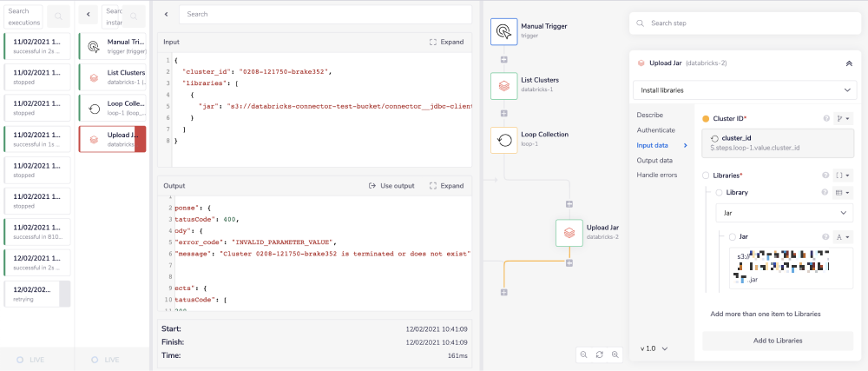This screenshot has height=371, width=868.
Task: Toggle the Library item radio circle
Action: [719, 192]
